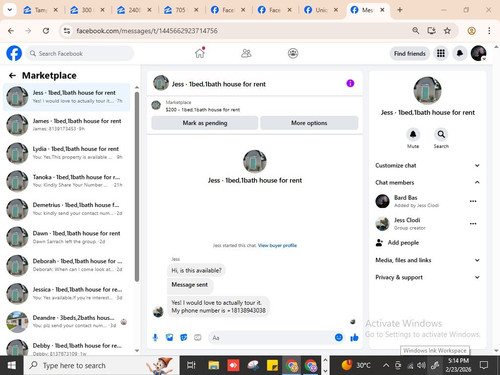
Task: Open options for Bard Bas member
Action: (473, 201)
